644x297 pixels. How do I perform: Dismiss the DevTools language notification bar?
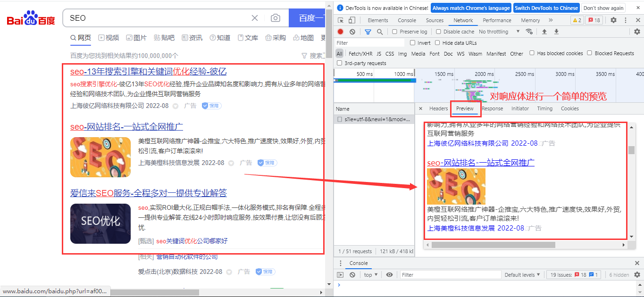click(637, 8)
